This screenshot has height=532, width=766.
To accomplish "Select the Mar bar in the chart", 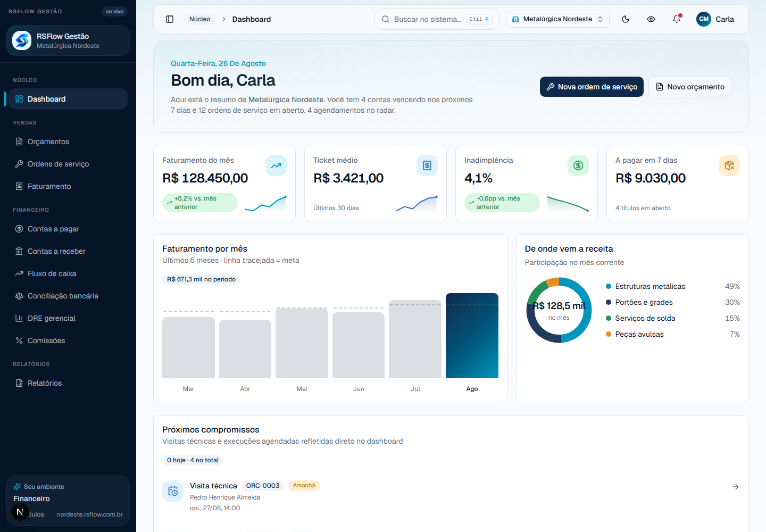I will (x=188, y=348).
